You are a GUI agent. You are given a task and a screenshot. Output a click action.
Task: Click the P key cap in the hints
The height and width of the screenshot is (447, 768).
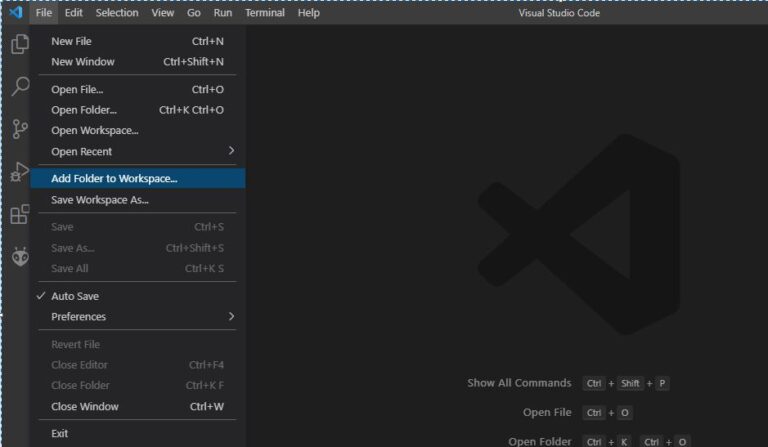tap(662, 383)
